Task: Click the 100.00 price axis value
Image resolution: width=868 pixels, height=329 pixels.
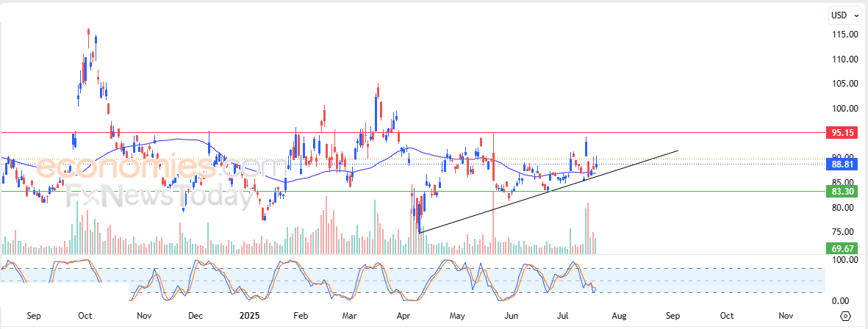Action: click(844, 109)
